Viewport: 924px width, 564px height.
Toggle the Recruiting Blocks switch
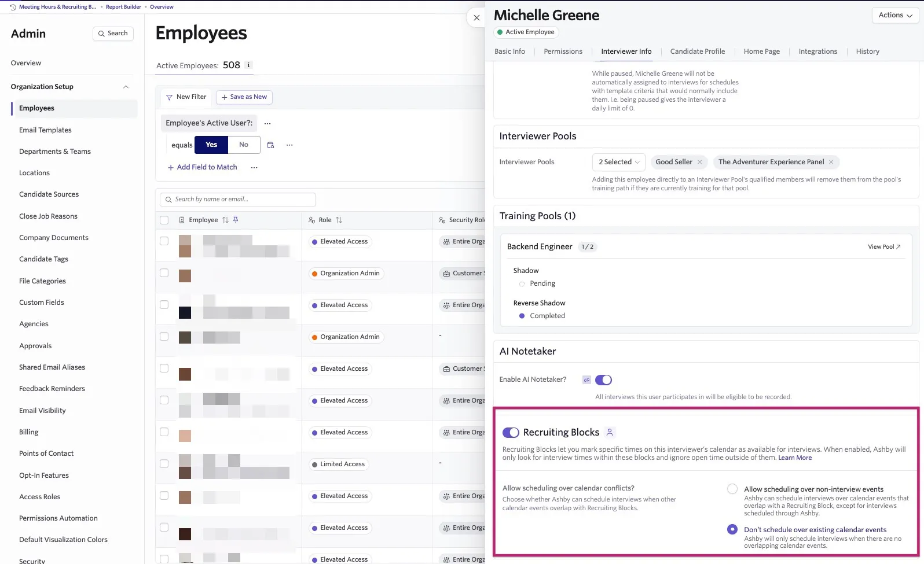pos(511,432)
